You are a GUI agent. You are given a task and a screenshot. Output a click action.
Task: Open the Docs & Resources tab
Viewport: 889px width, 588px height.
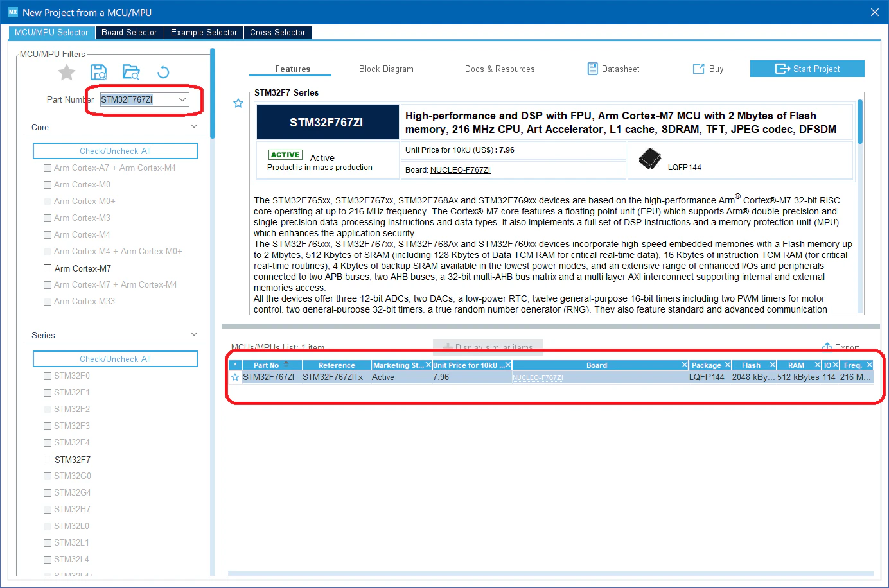500,69
